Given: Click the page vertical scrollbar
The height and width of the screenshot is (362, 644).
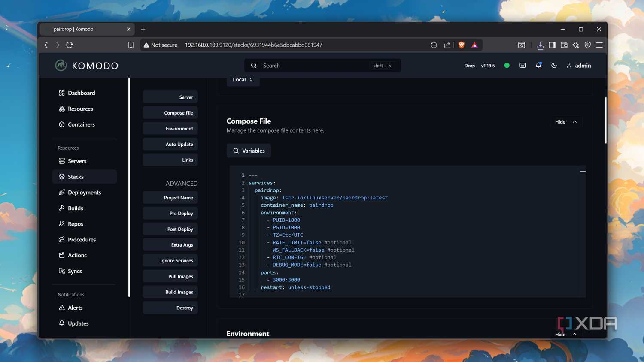Looking at the screenshot, I should pyautogui.click(x=606, y=121).
